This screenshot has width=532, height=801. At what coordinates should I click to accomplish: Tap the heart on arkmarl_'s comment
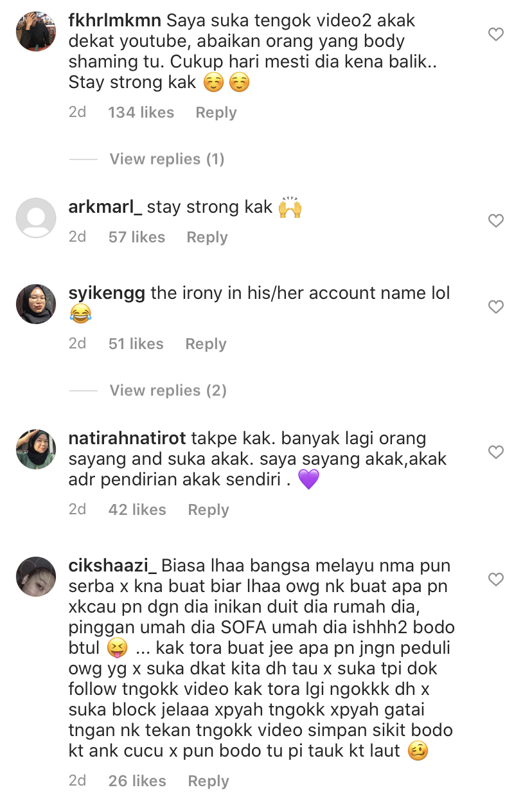coord(496,221)
